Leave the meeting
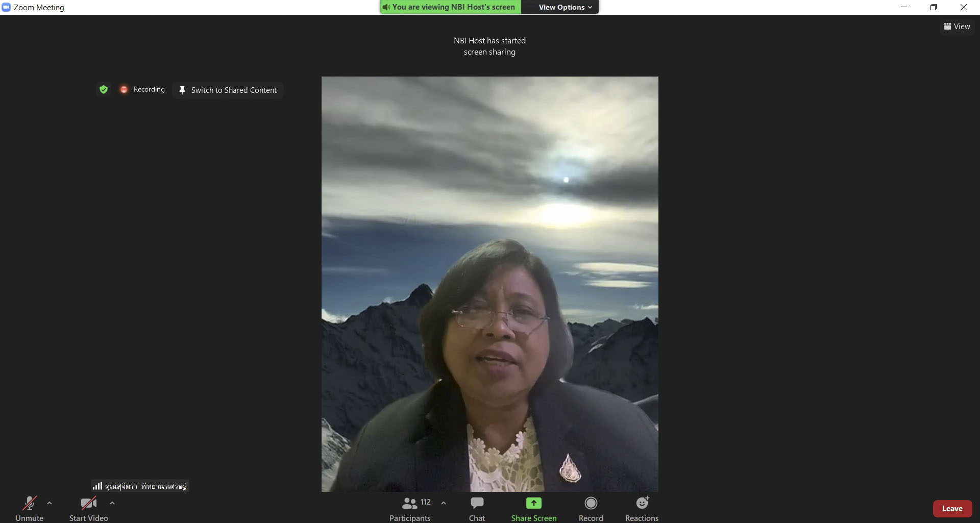Viewport: 980px width, 523px height. click(952, 509)
